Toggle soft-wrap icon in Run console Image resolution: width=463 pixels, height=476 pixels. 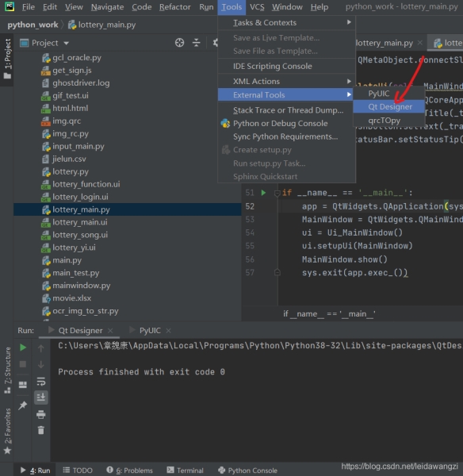[x=41, y=381]
